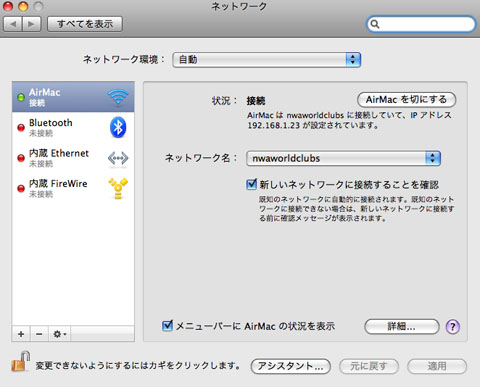Click the red status dot beside 内蔵 FireWire
This screenshot has height=387, width=480.
point(21,188)
